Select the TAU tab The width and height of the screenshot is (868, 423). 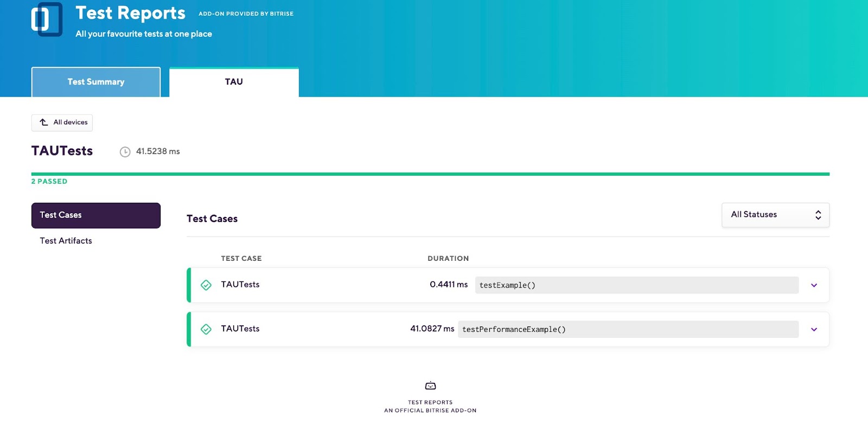(x=234, y=82)
